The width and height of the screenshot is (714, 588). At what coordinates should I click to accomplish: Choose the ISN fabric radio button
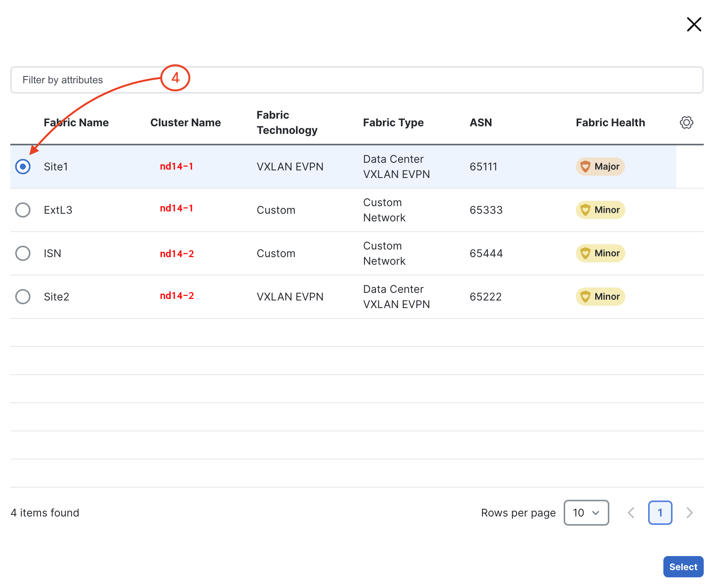pyautogui.click(x=23, y=253)
